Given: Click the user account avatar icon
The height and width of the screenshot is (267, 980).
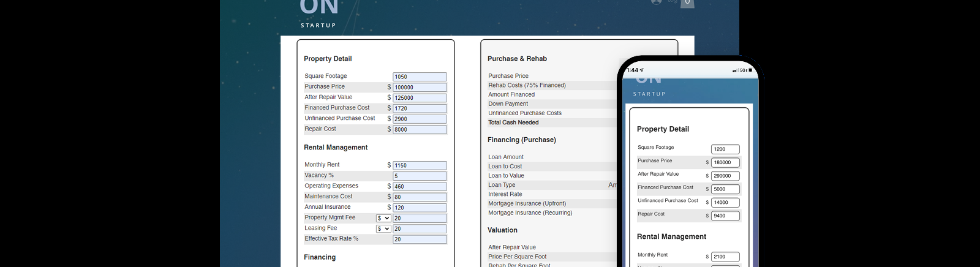Looking at the screenshot, I should point(656,2).
